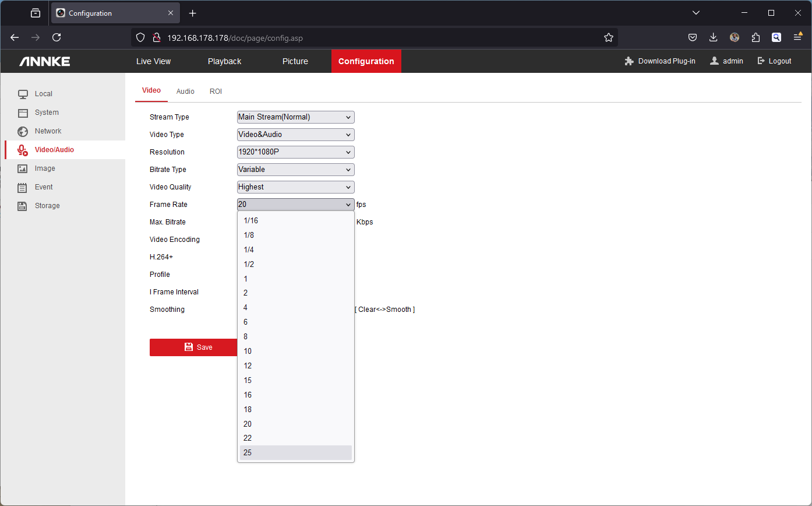812x506 pixels.
Task: Click the Image settings icon in sidebar
Action: coord(23,168)
